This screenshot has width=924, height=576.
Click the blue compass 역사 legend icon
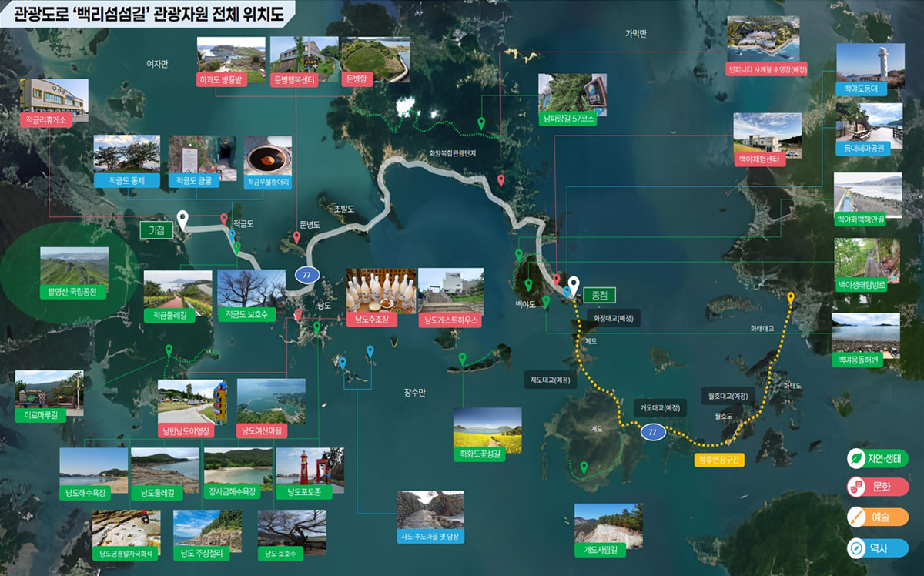[856, 548]
